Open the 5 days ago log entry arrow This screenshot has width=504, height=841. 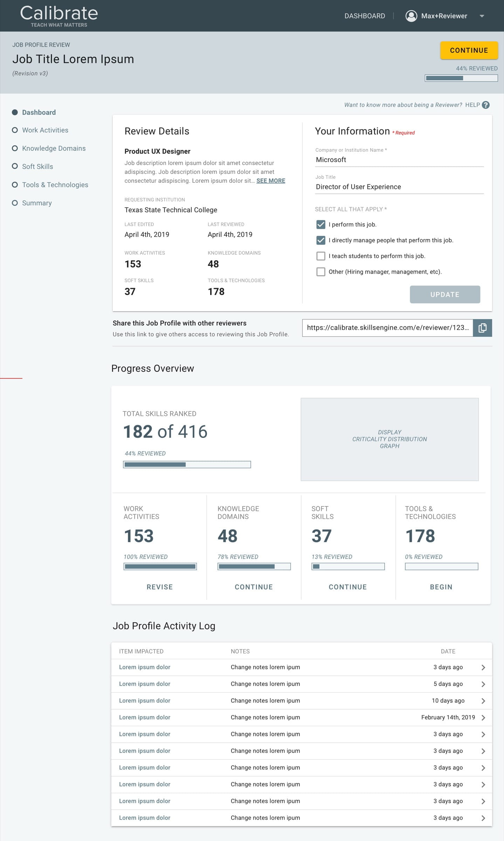[483, 684]
